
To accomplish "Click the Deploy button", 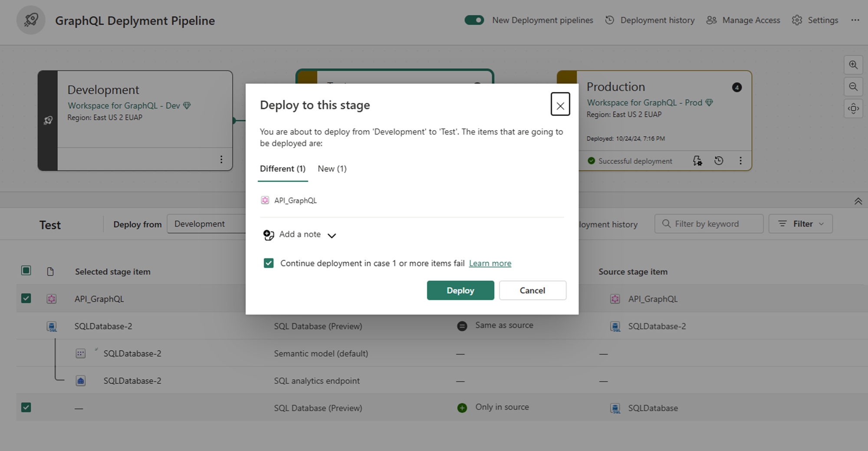I will 460,290.
